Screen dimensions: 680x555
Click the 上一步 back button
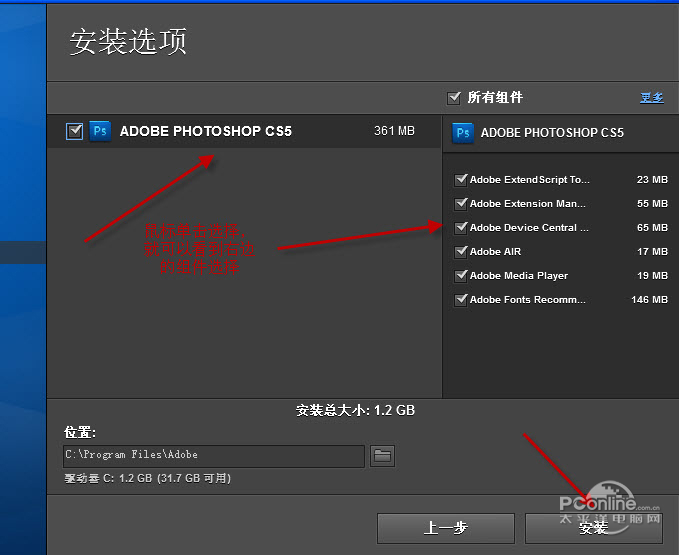coord(446,528)
